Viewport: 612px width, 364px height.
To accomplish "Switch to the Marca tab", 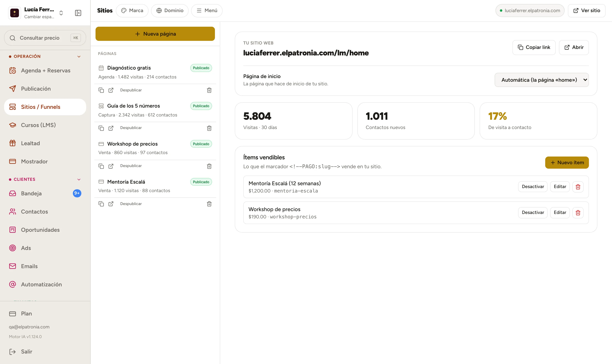I will (132, 11).
